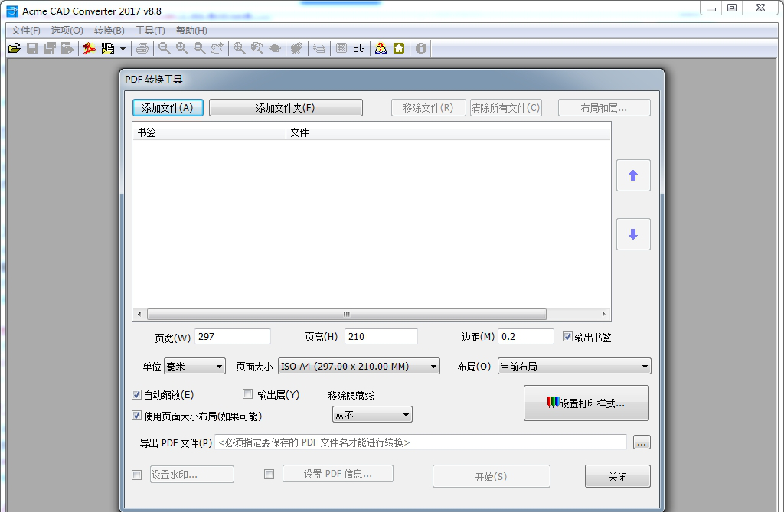Click the 清除所有文件(C) button
The height and width of the screenshot is (532, 784).
click(505, 107)
